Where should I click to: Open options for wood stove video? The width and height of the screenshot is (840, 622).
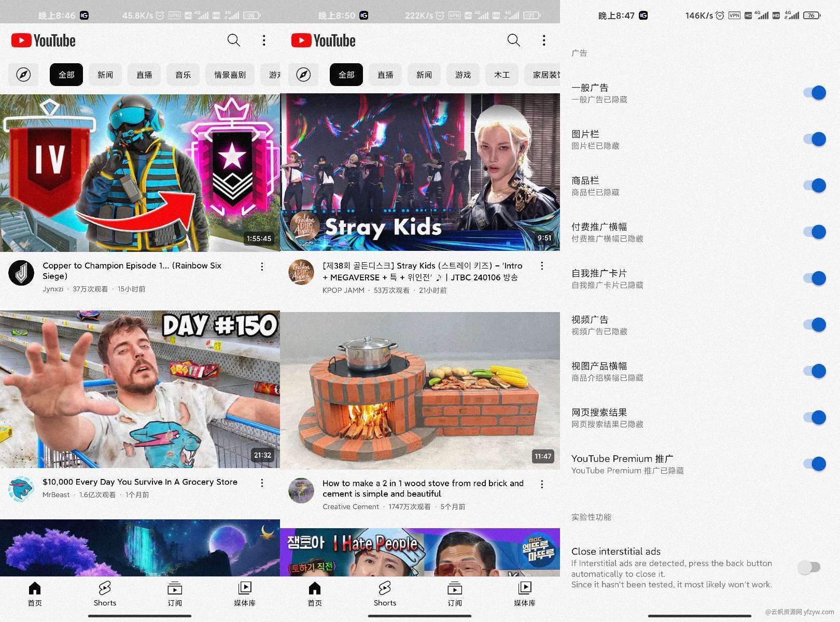542,484
